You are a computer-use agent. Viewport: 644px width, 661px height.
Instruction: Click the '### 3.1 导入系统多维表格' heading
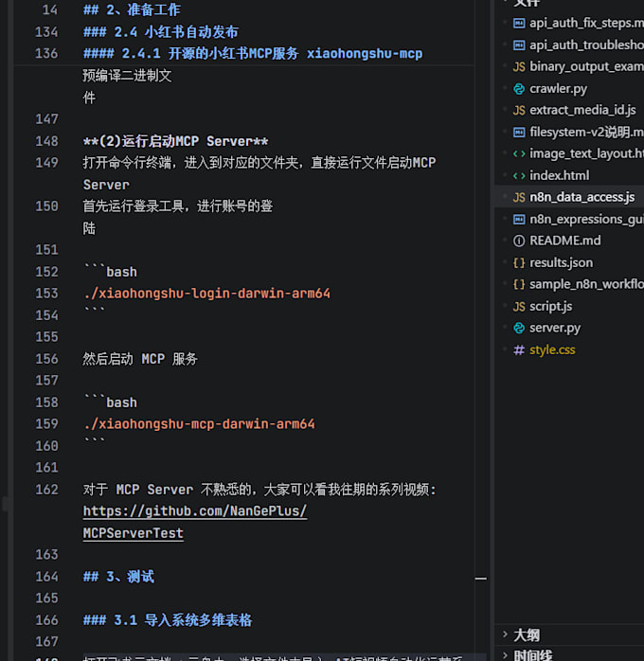(168, 620)
